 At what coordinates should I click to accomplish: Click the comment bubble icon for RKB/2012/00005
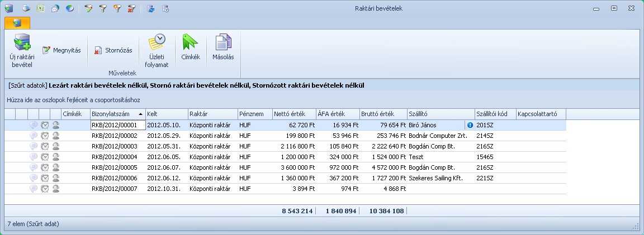[x=33, y=167]
